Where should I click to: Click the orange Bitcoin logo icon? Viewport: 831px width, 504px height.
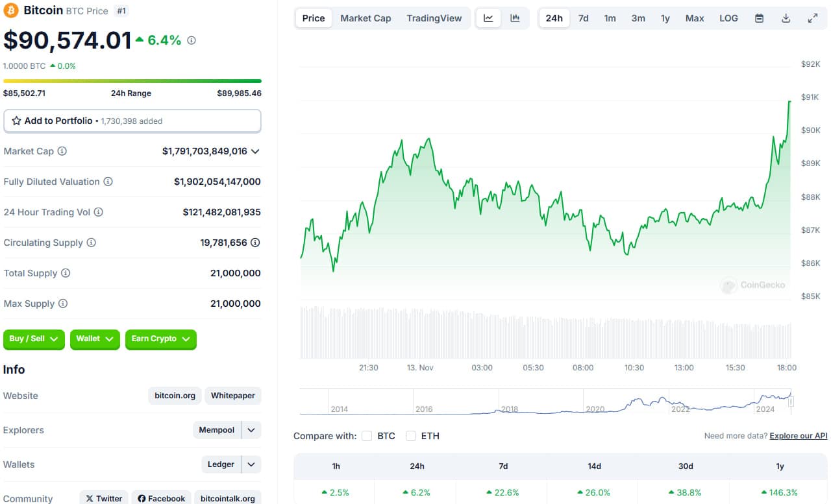(x=11, y=10)
